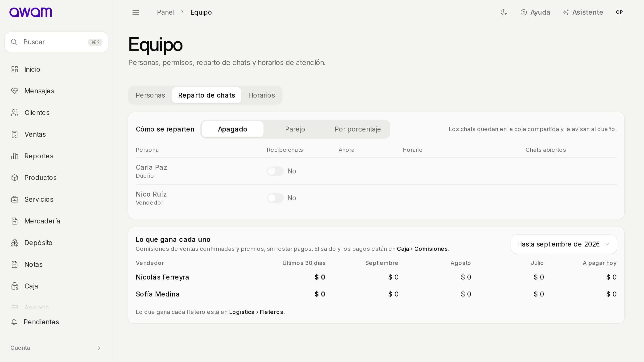Viewport: 644px width, 362px height.
Task: Click the Últimos 30 días column header
Action: pos(304,263)
